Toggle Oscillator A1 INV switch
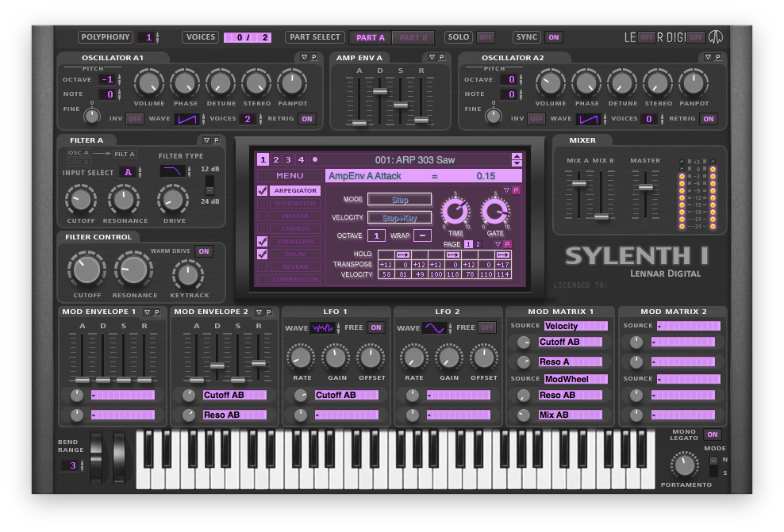The image size is (784, 532). pyautogui.click(x=135, y=119)
